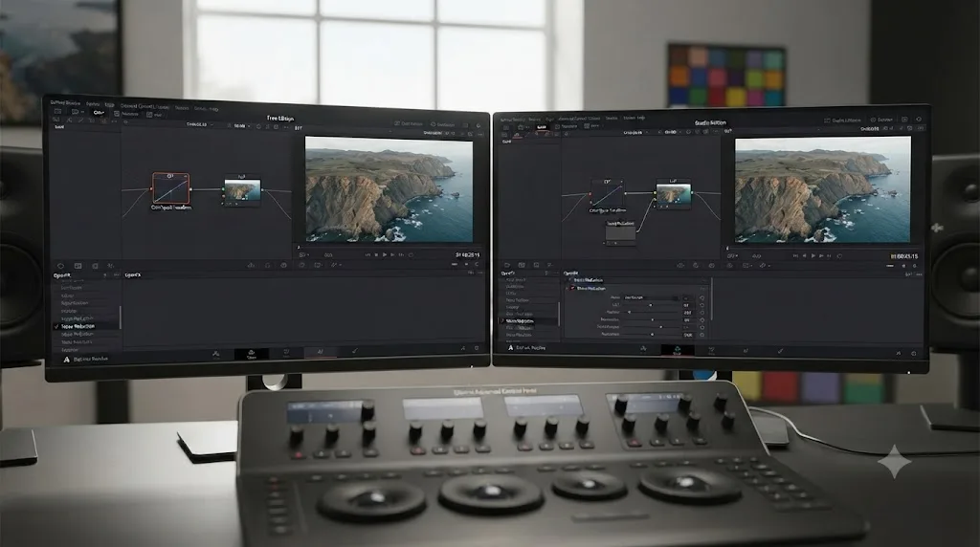980x547 pixels.
Task: Click the hexagon icon in Free Edition lower toolbar
Action: click(x=60, y=266)
